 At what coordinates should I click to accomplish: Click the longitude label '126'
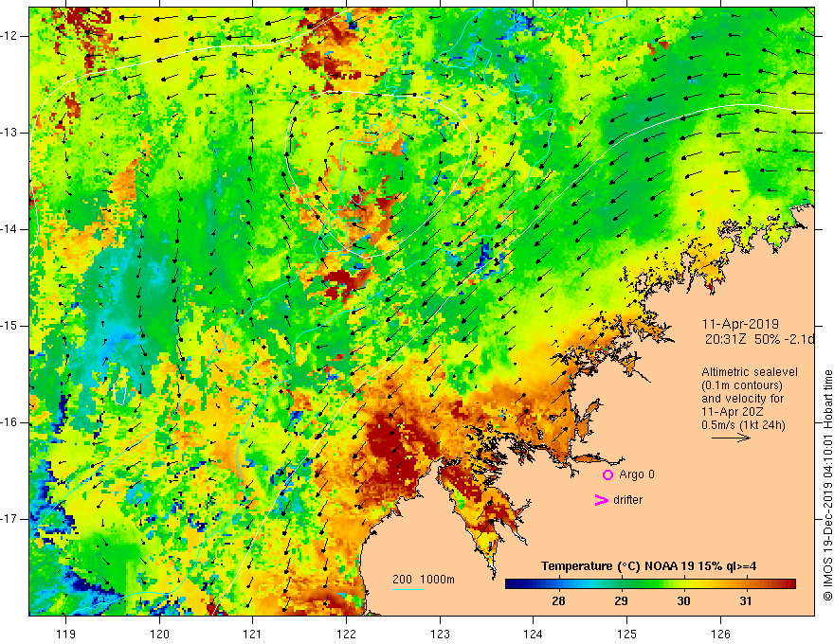(720, 634)
